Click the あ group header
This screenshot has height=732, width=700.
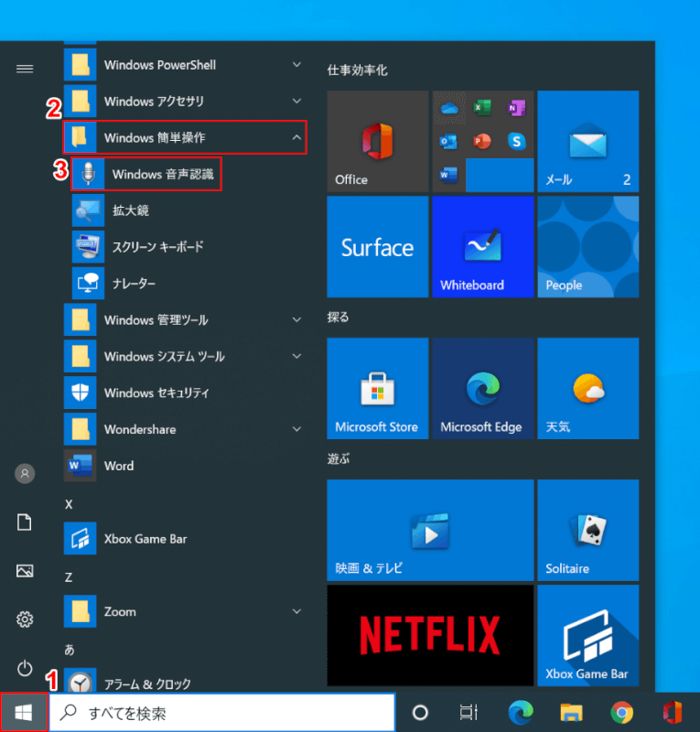70,650
